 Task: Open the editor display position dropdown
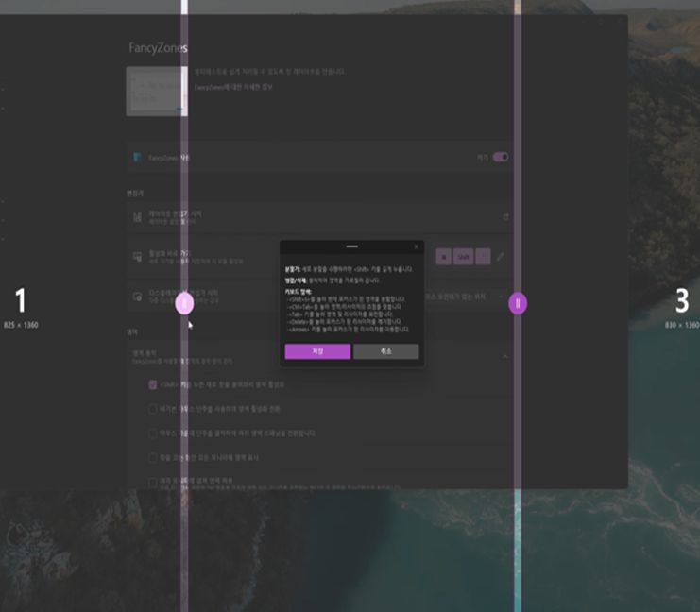(463, 297)
